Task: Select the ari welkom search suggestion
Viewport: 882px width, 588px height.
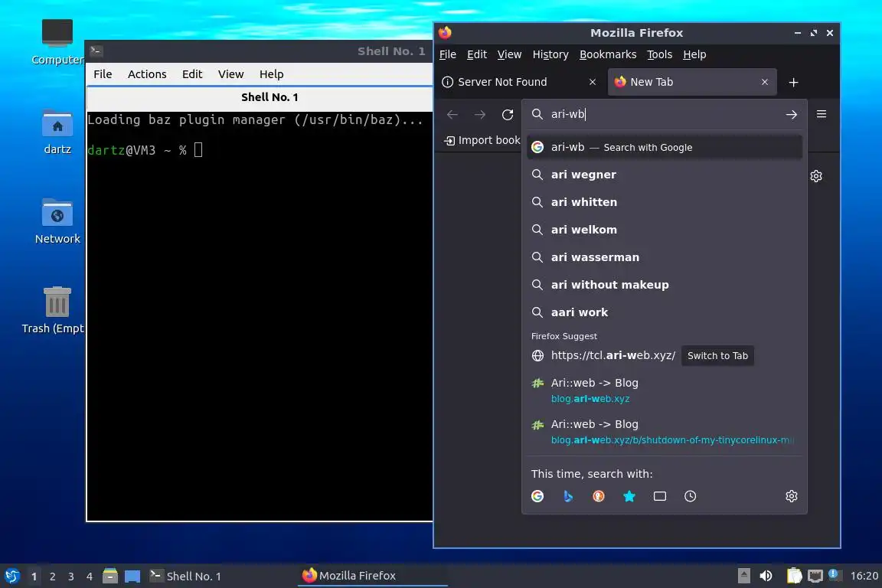Action: coord(665,230)
